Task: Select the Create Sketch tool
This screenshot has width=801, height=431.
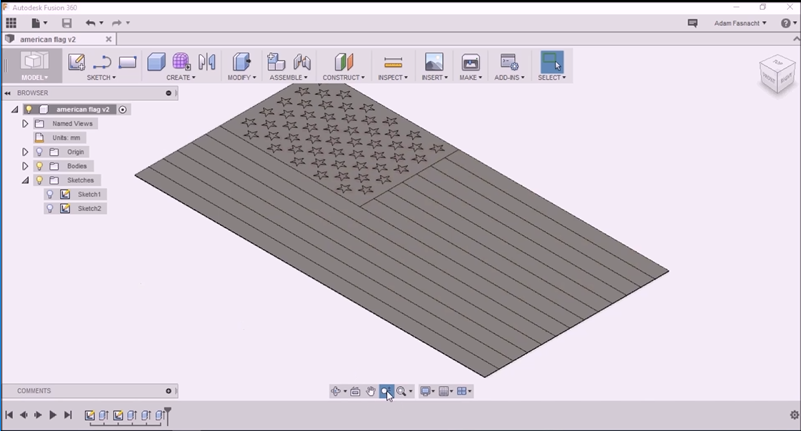Action: coord(76,62)
